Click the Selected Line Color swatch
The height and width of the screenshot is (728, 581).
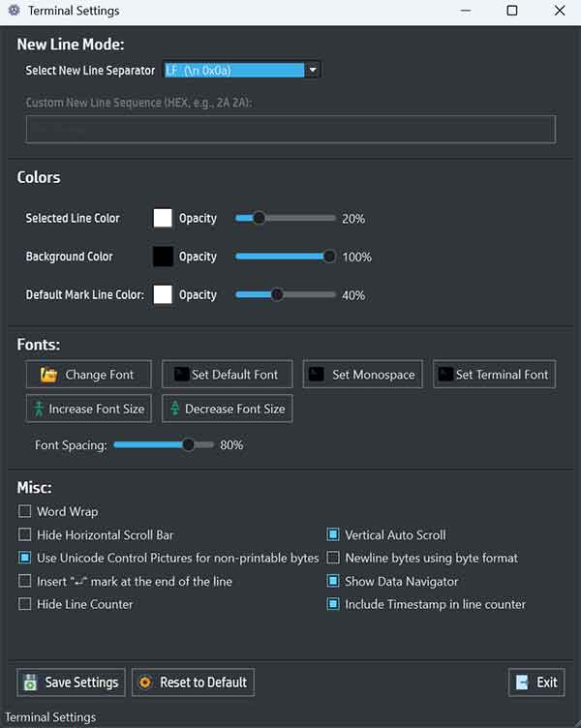[163, 218]
